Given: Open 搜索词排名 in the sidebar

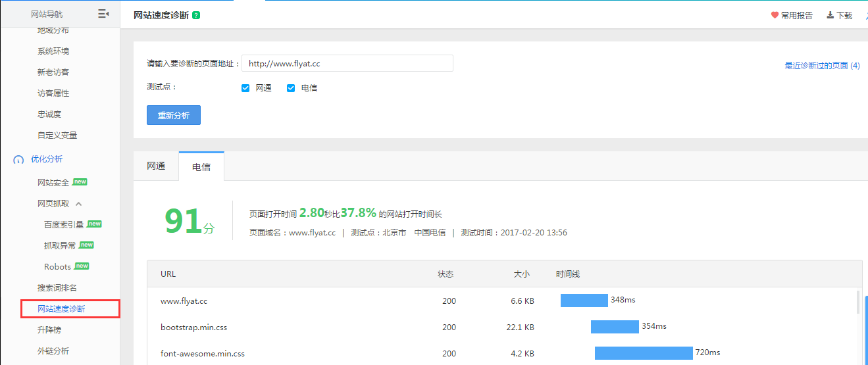Looking at the screenshot, I should coord(57,288).
